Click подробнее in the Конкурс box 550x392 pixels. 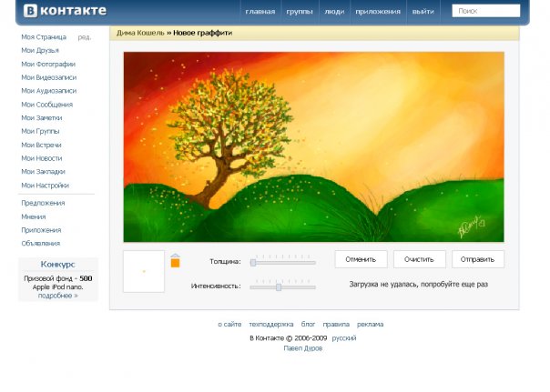pyautogui.click(x=58, y=296)
